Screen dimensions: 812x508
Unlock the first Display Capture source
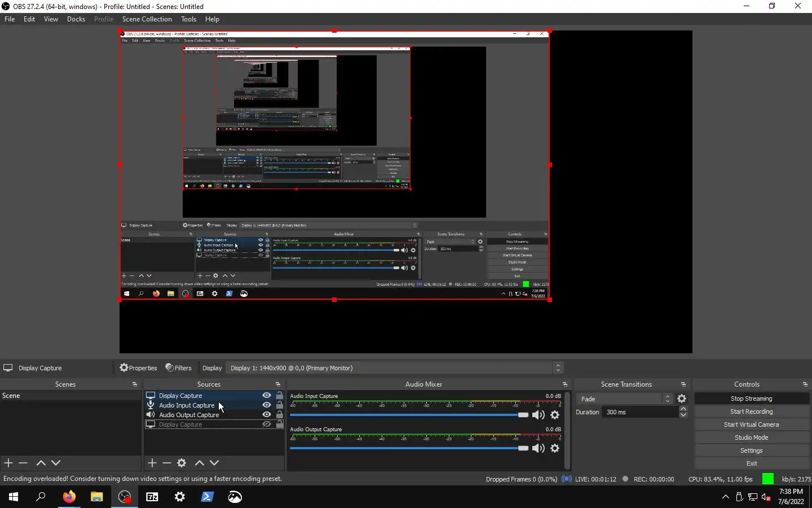280,396
